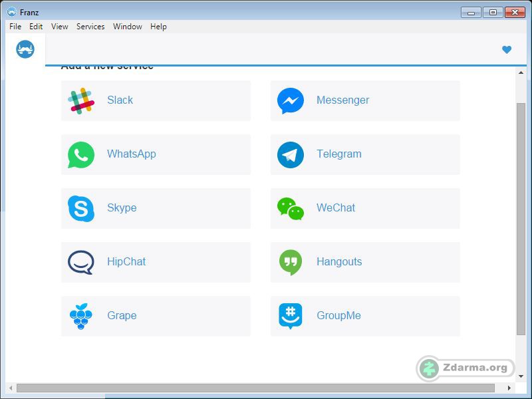Open the File menu
This screenshot has height=399, width=532.
15,27
